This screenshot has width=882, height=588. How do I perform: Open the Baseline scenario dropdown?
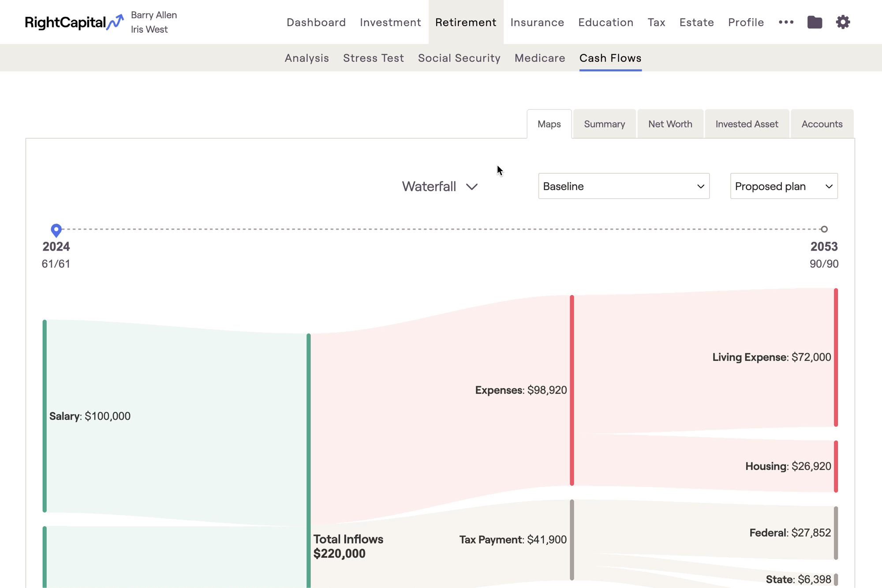click(624, 186)
